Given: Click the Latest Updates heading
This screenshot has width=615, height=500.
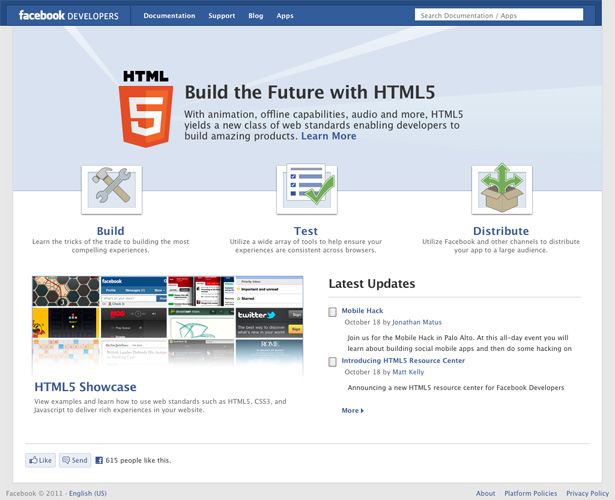Looking at the screenshot, I should pos(372,284).
